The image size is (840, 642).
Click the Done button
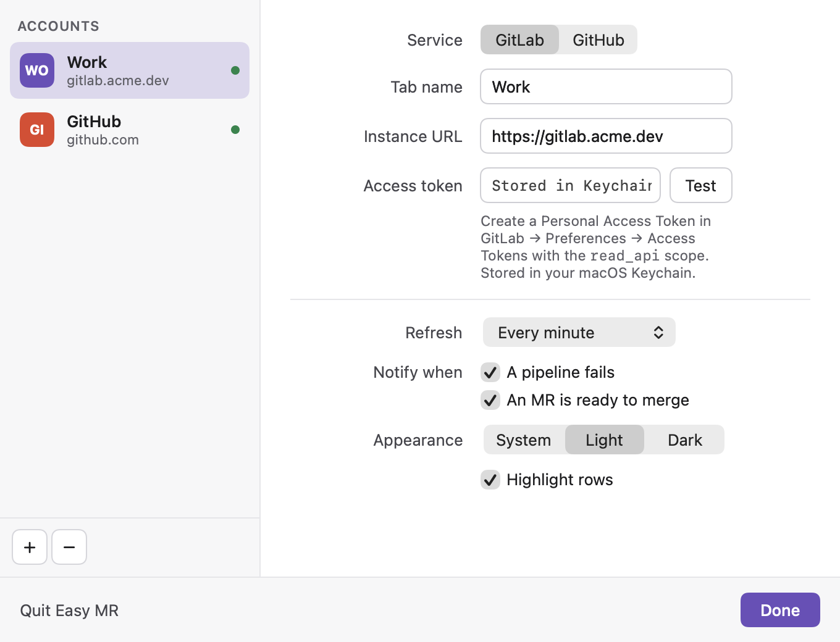(x=780, y=610)
